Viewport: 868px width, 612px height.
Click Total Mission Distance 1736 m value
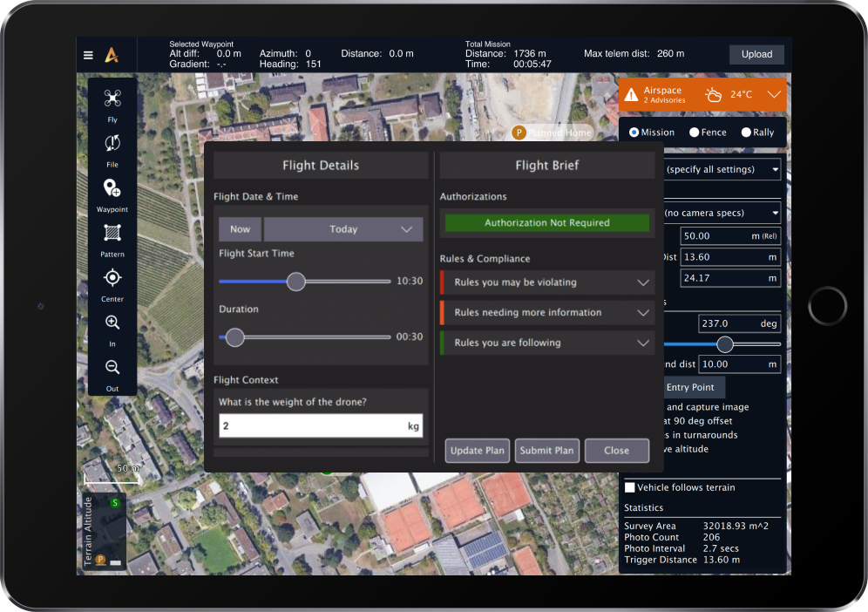[529, 54]
